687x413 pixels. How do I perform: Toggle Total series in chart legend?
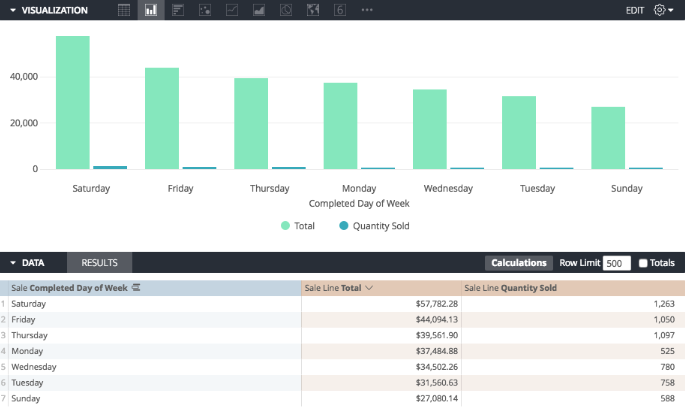tap(298, 226)
